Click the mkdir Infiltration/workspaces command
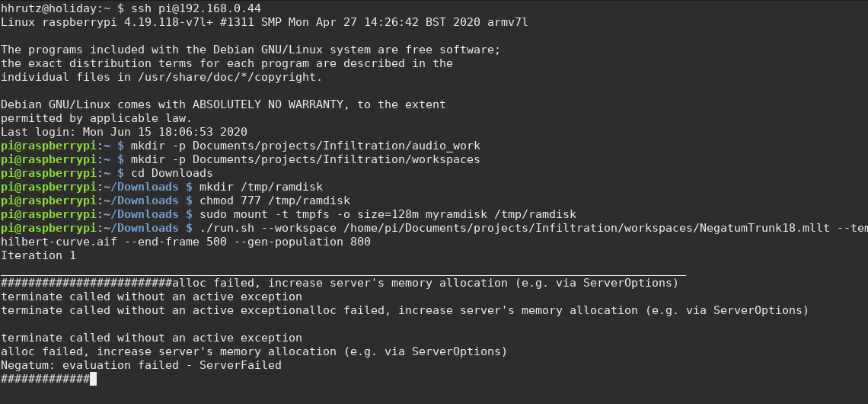The image size is (868, 404). click(305, 159)
